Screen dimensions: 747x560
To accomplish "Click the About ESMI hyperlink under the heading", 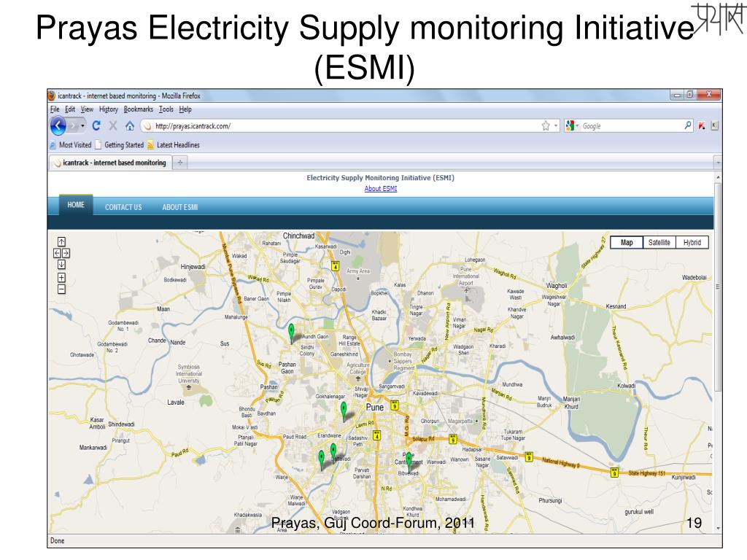I will [381, 189].
